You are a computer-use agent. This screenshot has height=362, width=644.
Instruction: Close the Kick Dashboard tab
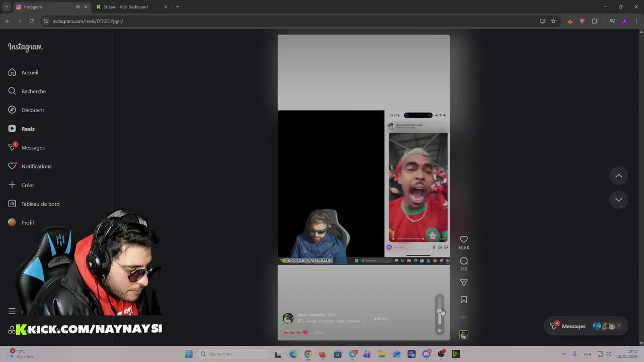166,7
